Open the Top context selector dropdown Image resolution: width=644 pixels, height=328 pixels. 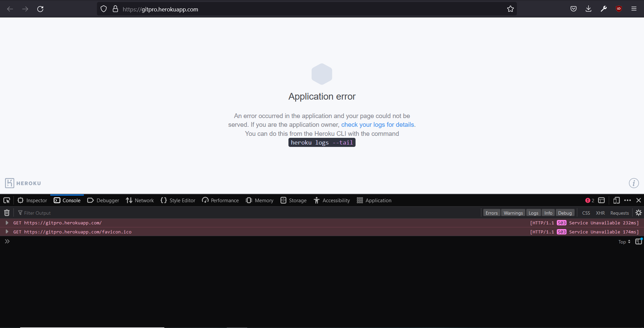pos(624,241)
